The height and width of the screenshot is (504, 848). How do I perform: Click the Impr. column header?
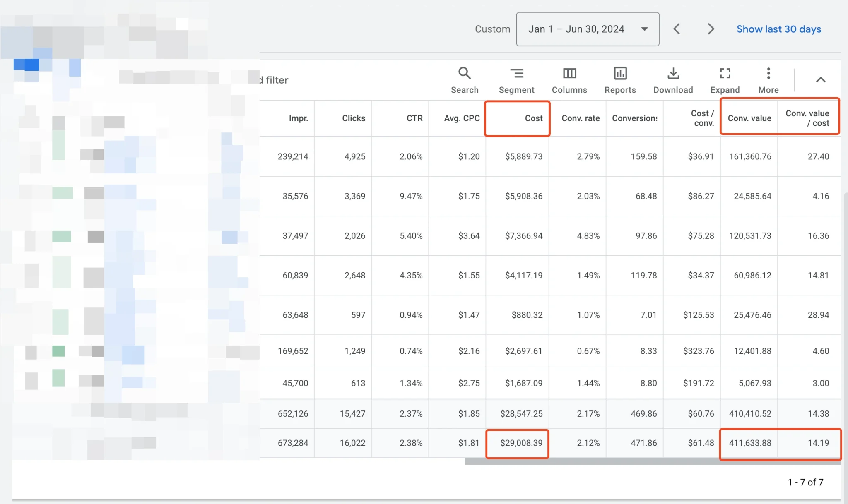point(298,118)
